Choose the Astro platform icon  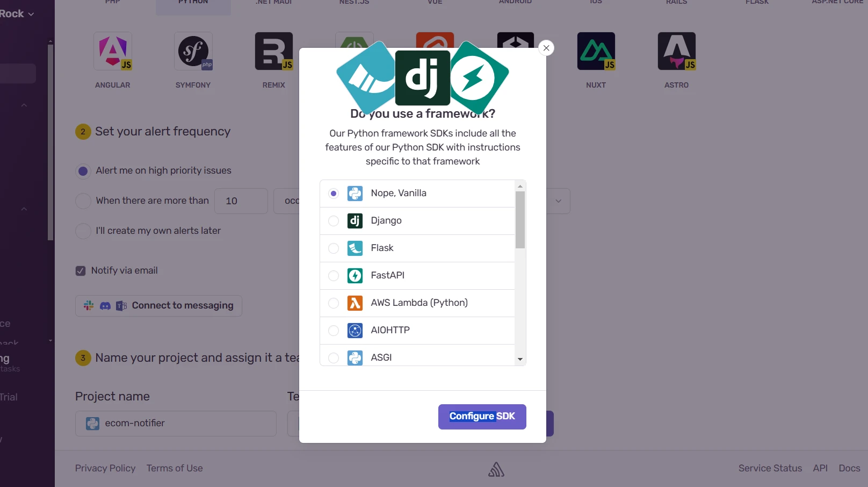(676, 52)
